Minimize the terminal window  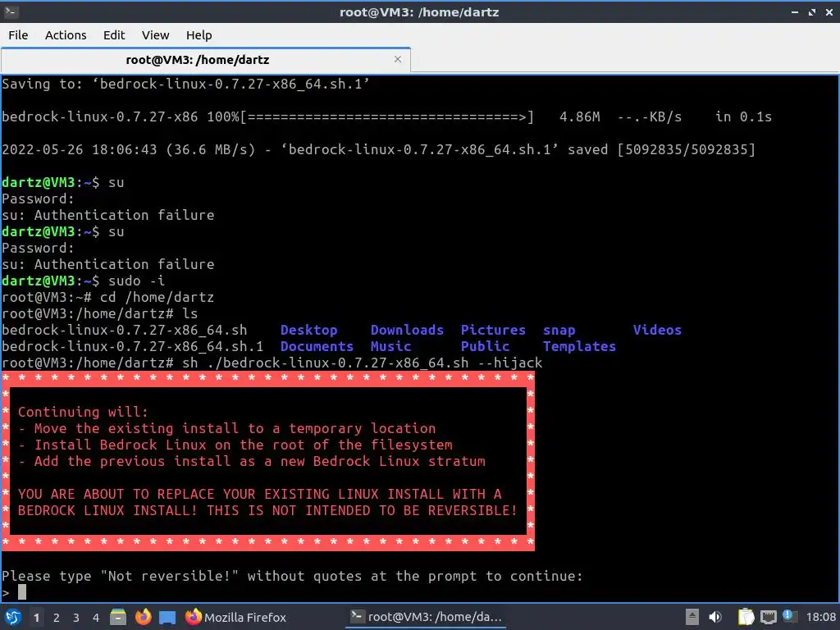(795, 11)
